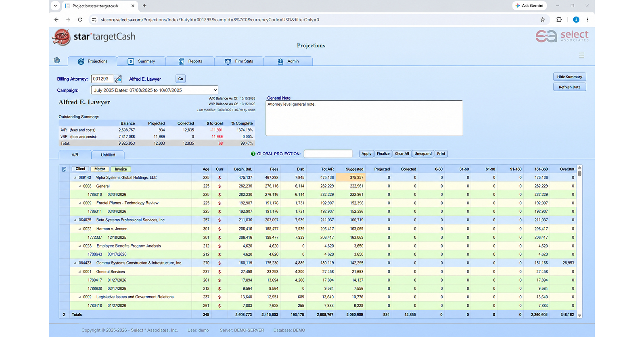Collapse matter 0002 Legislative Issues

point(79,297)
